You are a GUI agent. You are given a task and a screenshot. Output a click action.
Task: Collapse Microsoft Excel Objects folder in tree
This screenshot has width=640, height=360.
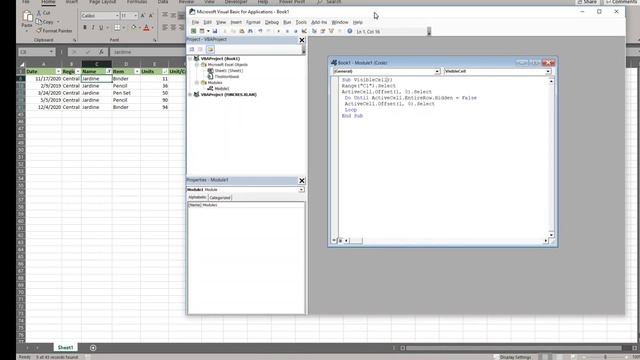[197, 64]
